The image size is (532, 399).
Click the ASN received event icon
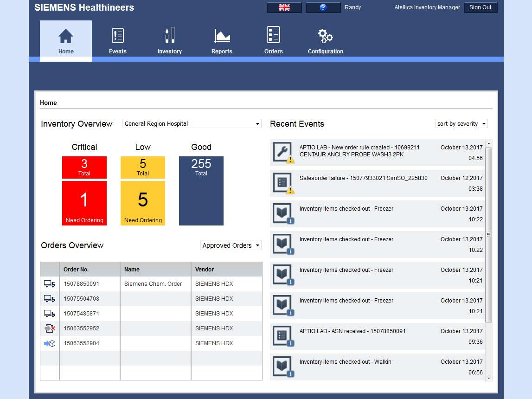coord(282,336)
